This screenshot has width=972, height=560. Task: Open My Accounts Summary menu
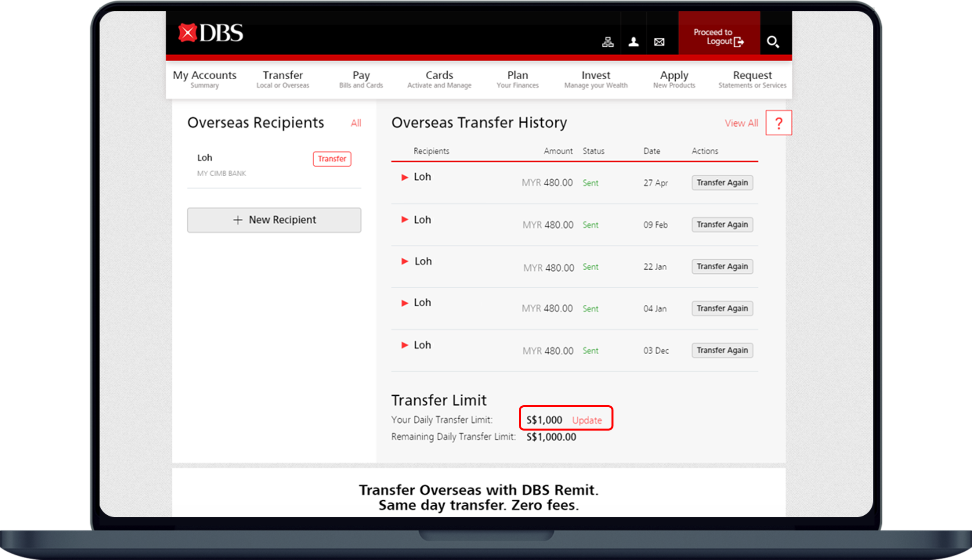click(x=204, y=79)
